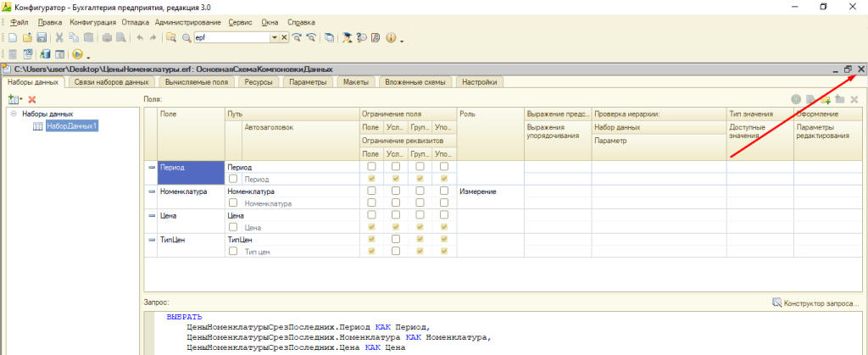Start debugging with the orange play icon
The image size is (868, 355).
pyautogui.click(x=78, y=55)
